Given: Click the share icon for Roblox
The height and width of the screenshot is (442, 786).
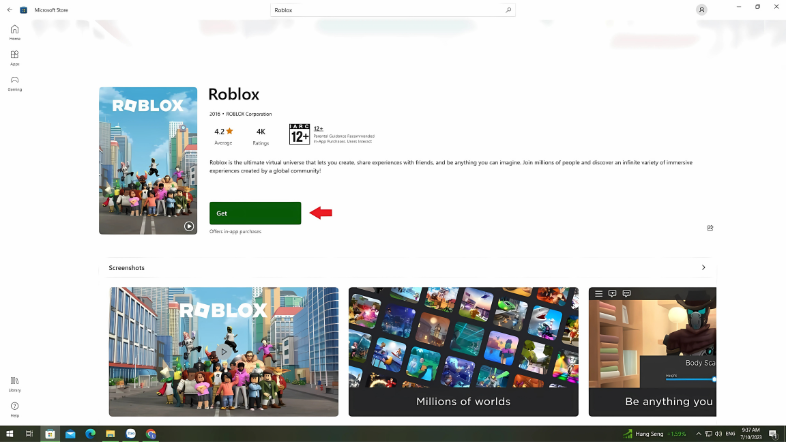Looking at the screenshot, I should click(x=710, y=228).
